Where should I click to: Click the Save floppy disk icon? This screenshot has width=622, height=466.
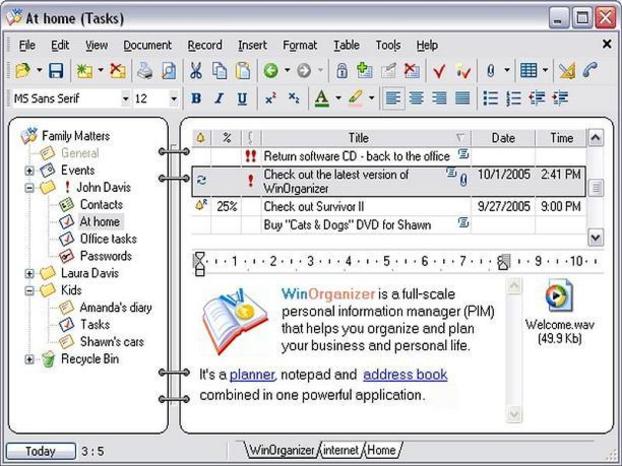coord(56,71)
